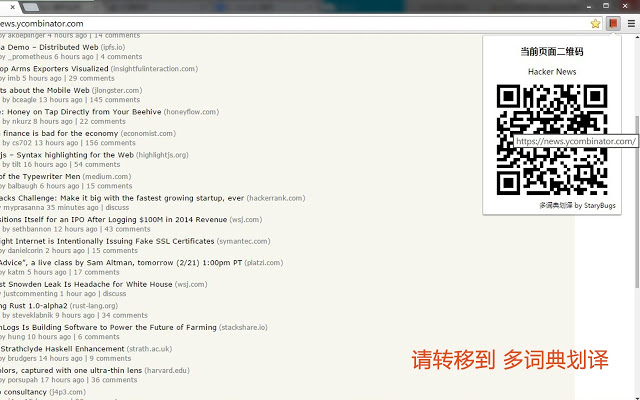640x400 pixels.
Task: Open the j4p3.com consultancy story
Action: (x=24, y=392)
